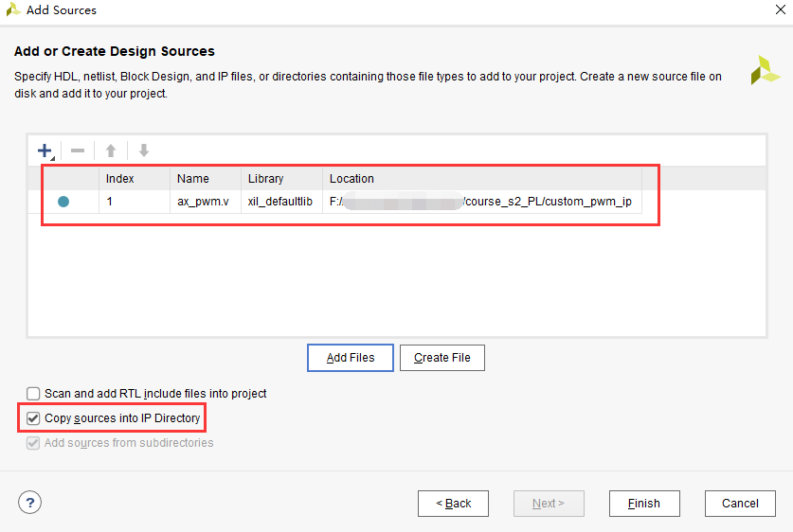793x532 pixels.
Task: Click the Name column header
Action: click(206, 179)
